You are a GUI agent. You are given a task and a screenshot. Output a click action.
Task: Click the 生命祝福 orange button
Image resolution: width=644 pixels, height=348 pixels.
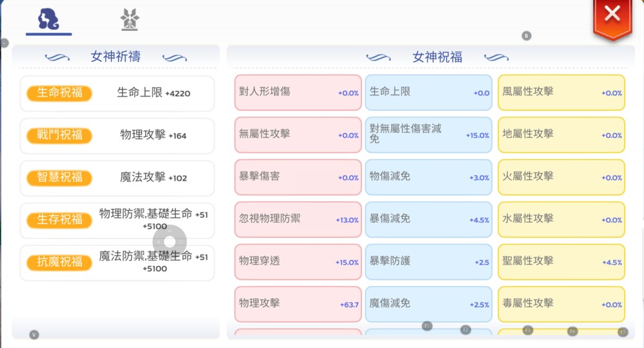click(x=59, y=93)
